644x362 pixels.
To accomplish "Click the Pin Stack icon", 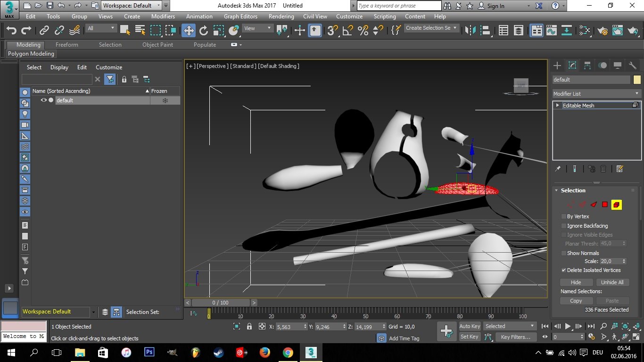I will pos(558,169).
